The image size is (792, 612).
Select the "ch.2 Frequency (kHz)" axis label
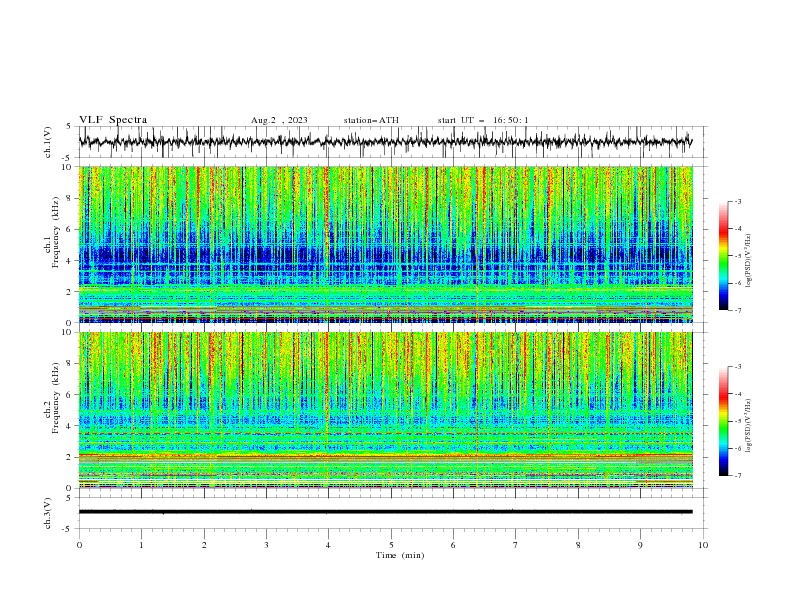[x=53, y=398]
